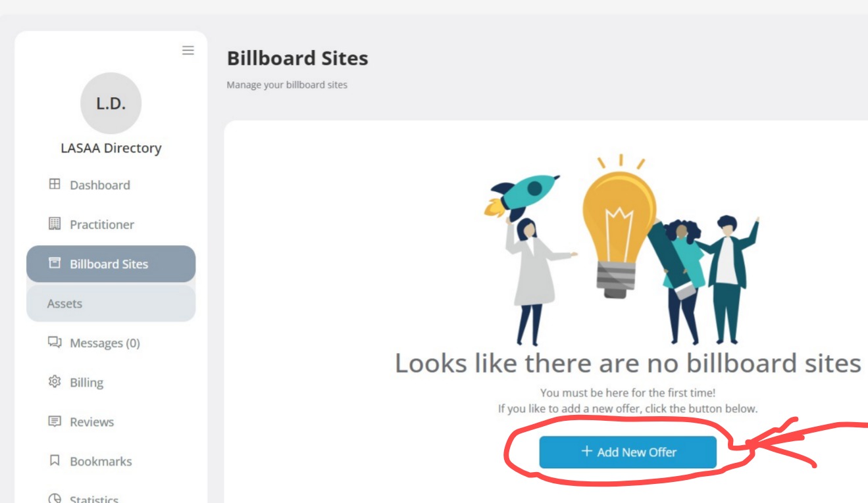Click the Dashboard grid icon

55,184
